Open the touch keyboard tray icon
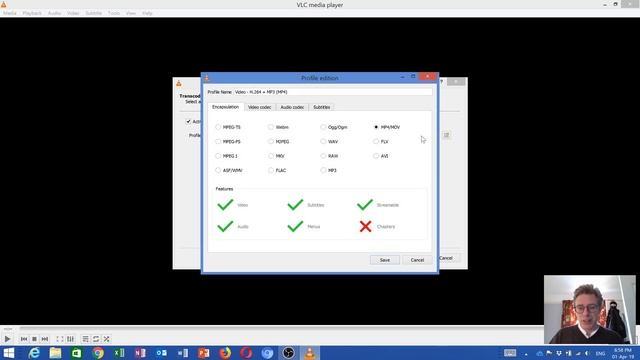 (510, 353)
